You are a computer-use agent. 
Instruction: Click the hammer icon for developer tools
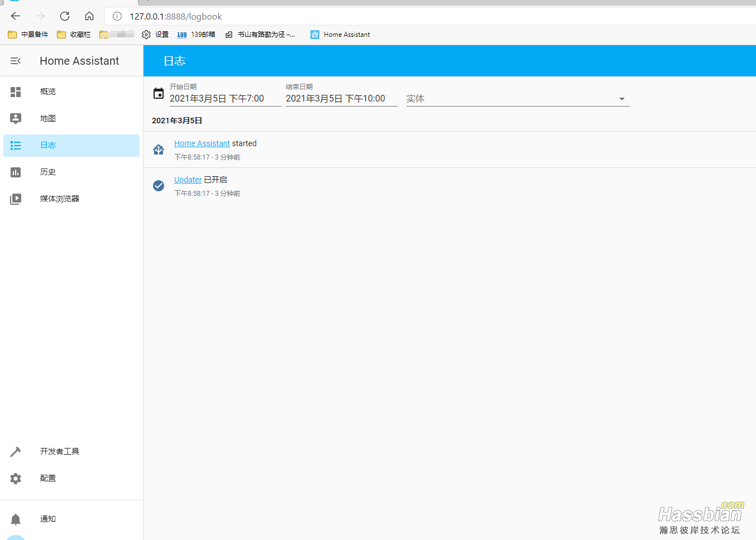click(x=16, y=451)
